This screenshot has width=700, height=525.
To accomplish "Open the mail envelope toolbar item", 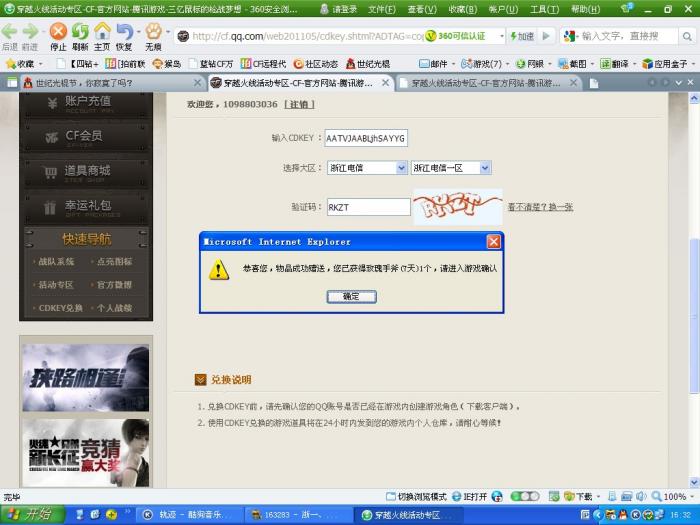I will [x=433, y=64].
